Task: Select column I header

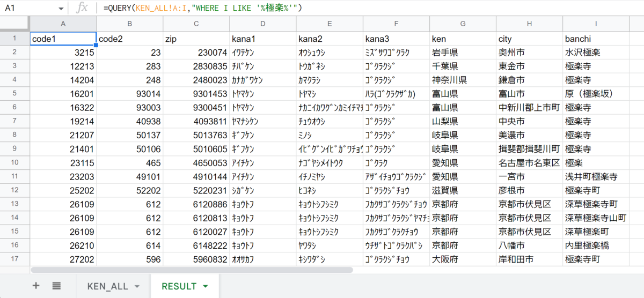Action: click(x=596, y=24)
